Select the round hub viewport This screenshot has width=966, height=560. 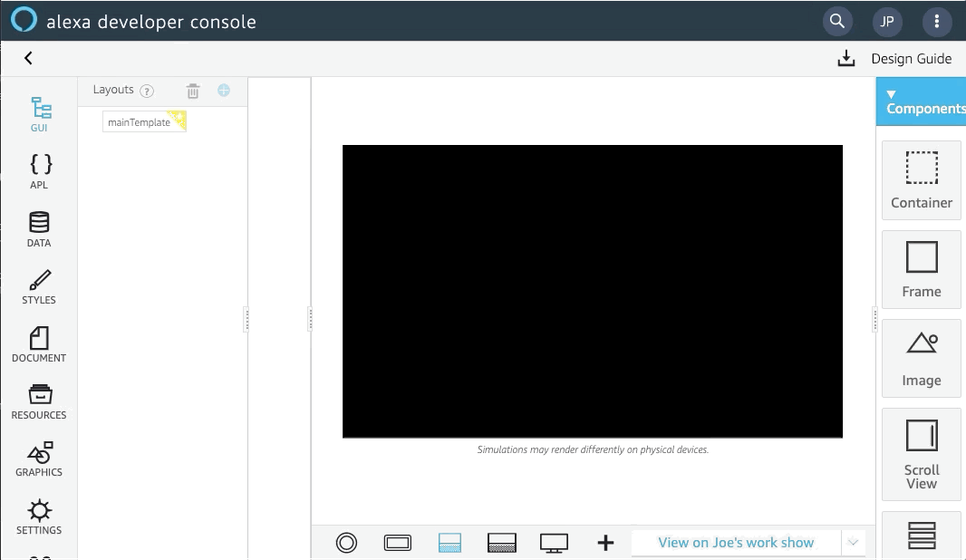[x=346, y=543]
